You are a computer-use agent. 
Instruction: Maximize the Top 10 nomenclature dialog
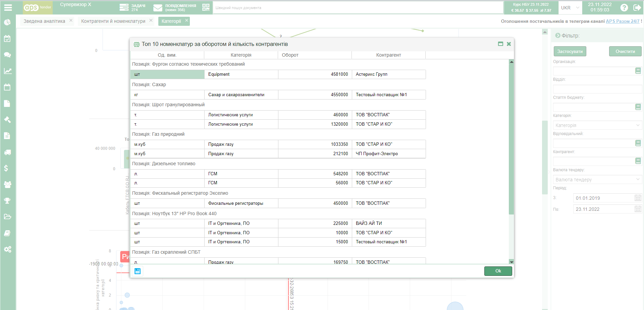coord(500,44)
